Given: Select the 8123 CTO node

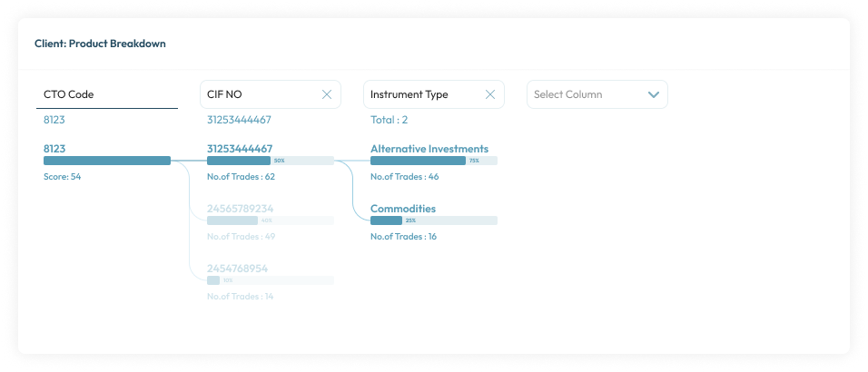Looking at the screenshot, I should tap(54, 148).
